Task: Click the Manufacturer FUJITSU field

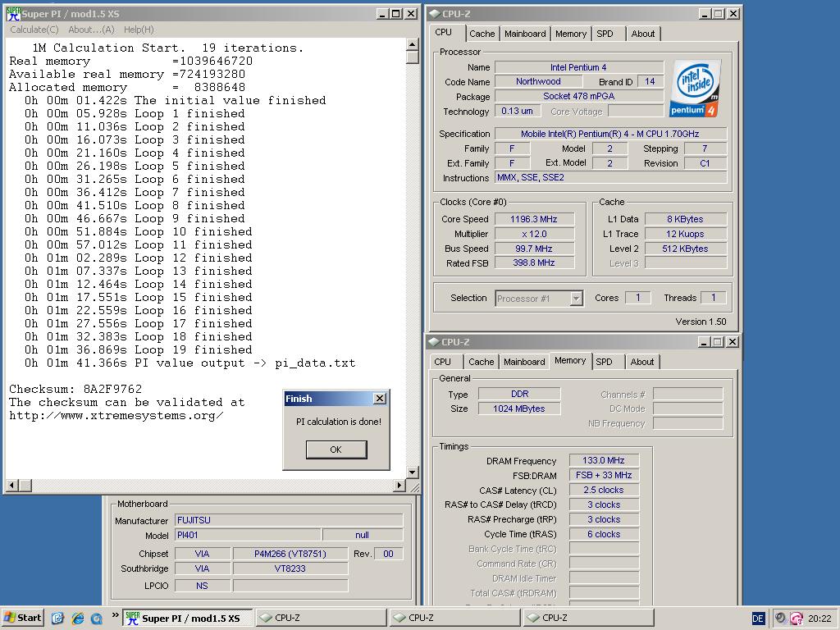Action: click(289, 520)
